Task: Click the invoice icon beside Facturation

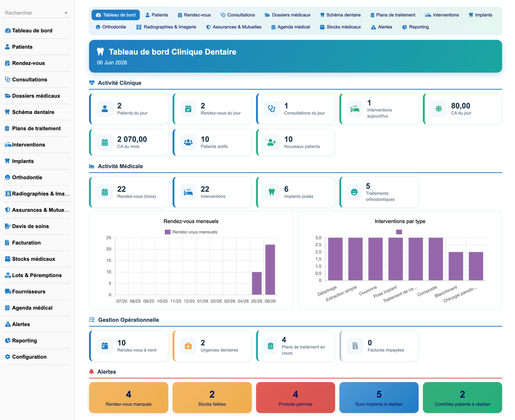Action: tap(7, 243)
